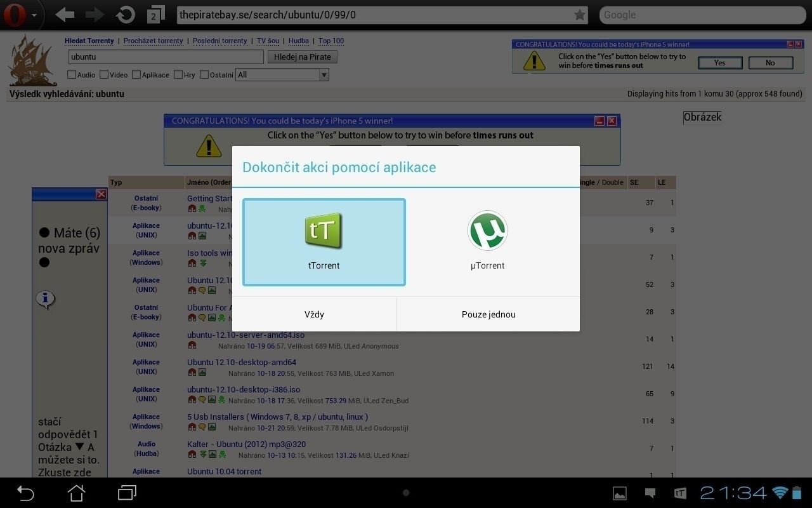
Task: Click the ubuntu search text field
Action: [166, 57]
